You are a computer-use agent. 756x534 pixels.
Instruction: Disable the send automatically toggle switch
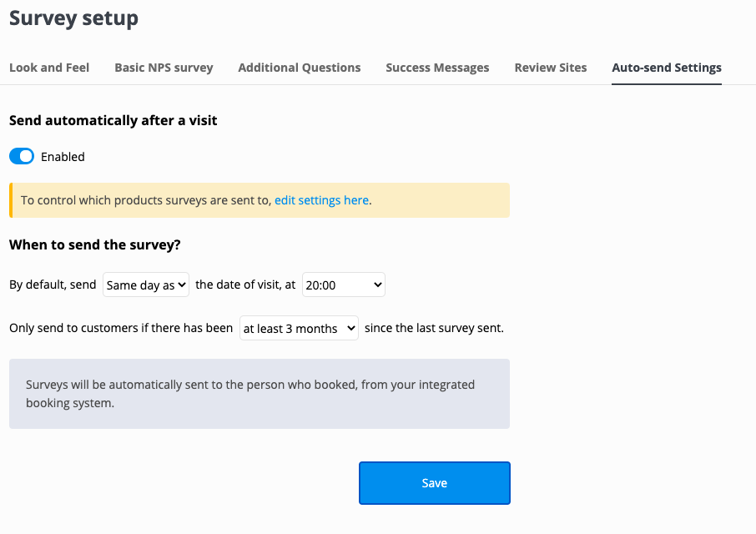pos(22,156)
